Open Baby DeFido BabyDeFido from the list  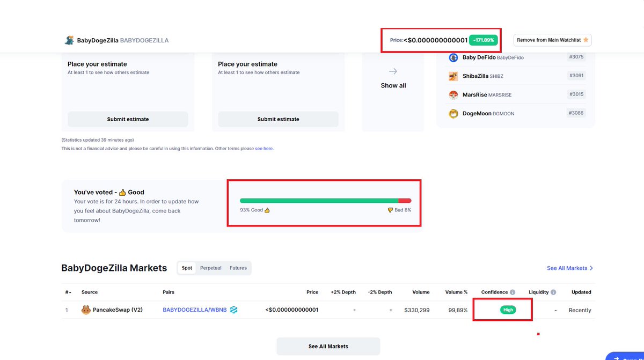[x=493, y=57]
